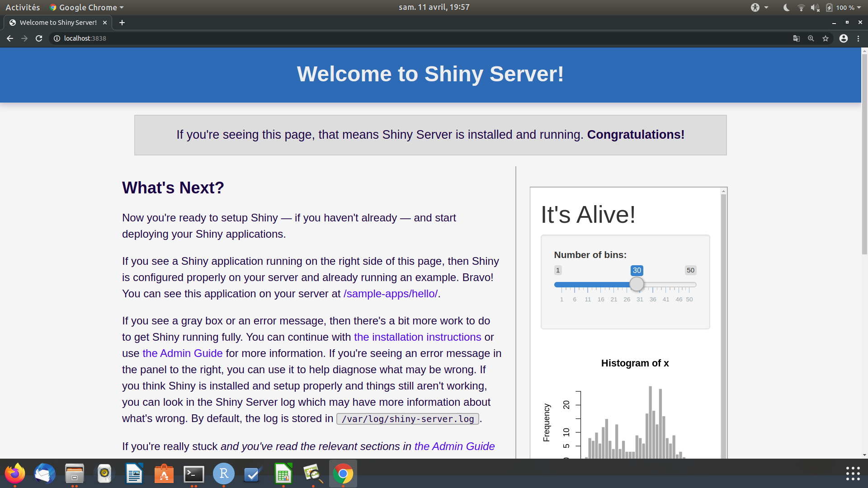Open the installation instructions link
868x488 pixels.
[x=418, y=337]
